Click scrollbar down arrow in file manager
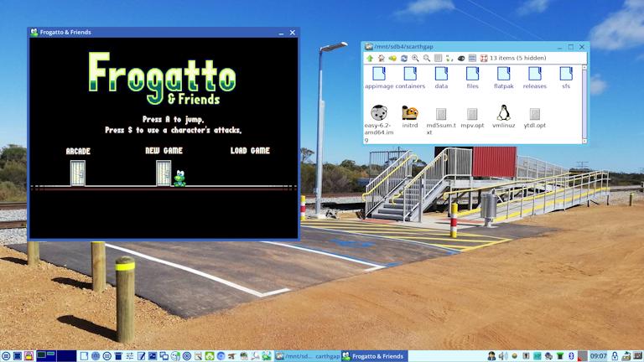Screen dimensions: 644x362 pyautogui.click(x=584, y=141)
